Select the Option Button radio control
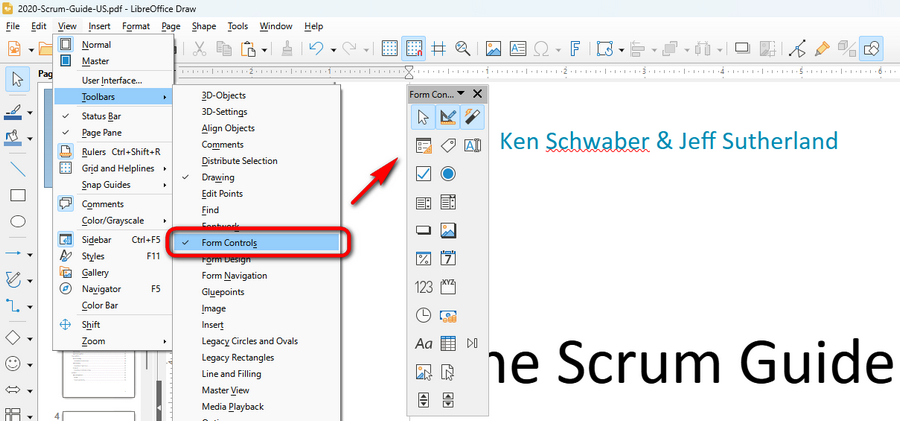 pyautogui.click(x=448, y=173)
